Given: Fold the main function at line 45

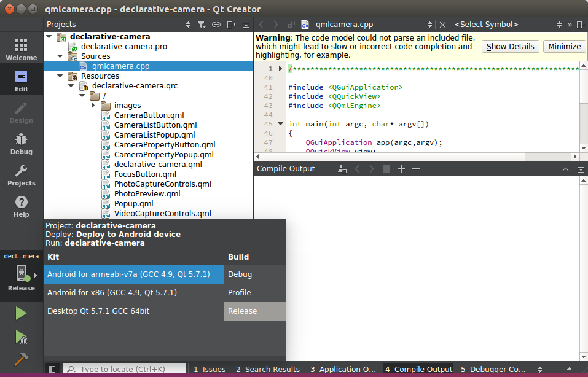Looking at the screenshot, I should 280,123.
